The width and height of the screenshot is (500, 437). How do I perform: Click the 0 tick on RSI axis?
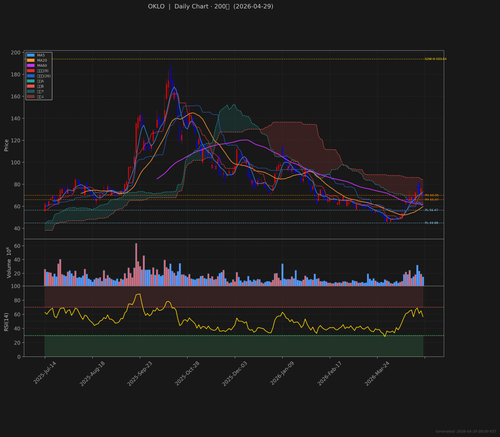click(x=19, y=357)
